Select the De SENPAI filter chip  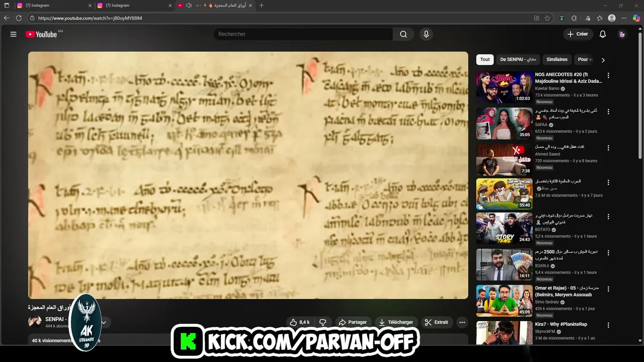(518, 59)
